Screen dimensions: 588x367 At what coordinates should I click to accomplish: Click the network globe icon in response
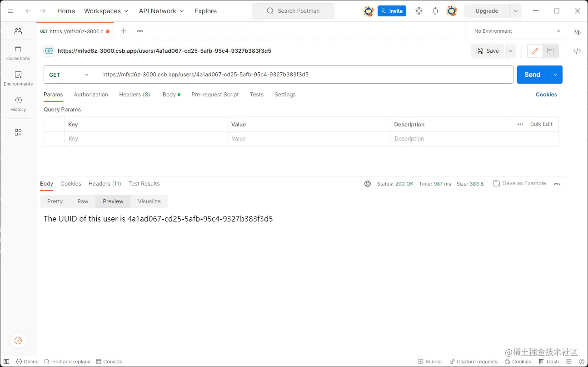coord(368,184)
